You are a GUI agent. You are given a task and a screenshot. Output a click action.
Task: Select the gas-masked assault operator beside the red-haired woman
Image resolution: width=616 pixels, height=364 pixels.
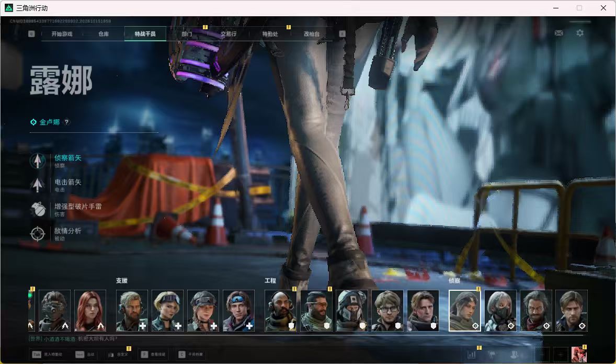coord(54,311)
